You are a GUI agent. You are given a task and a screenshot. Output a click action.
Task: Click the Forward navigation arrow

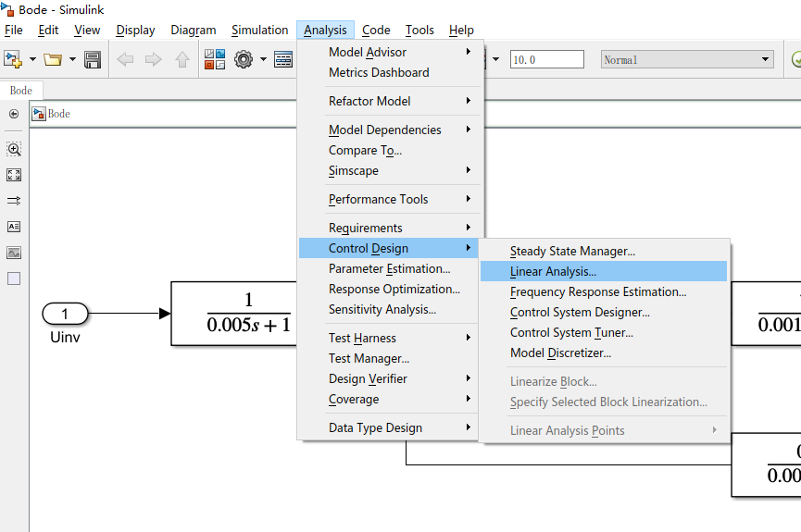[x=153, y=60]
